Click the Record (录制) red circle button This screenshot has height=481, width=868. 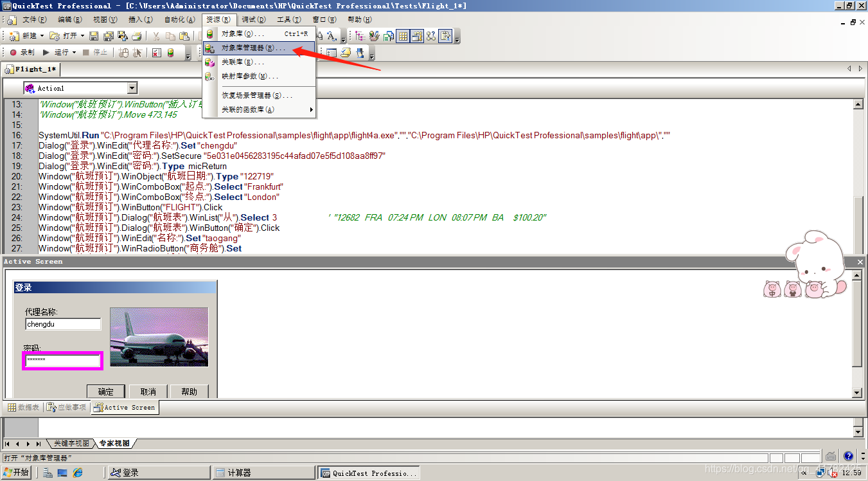point(22,53)
